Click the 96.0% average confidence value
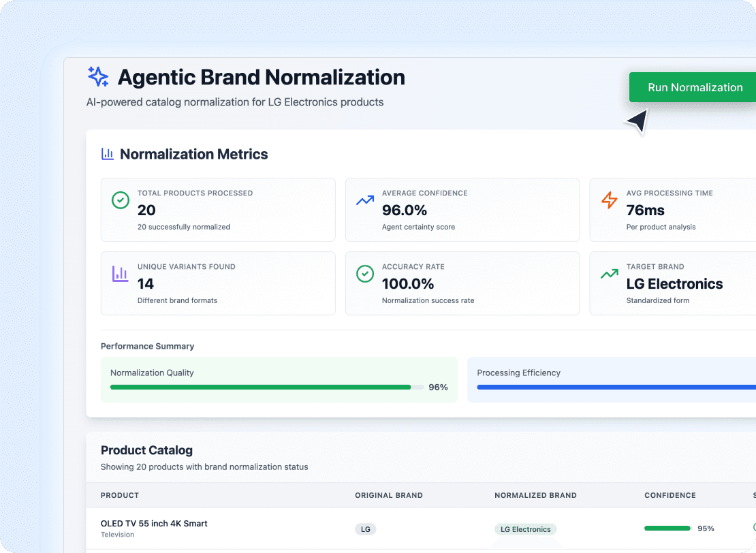The height and width of the screenshot is (553, 756). click(x=404, y=210)
